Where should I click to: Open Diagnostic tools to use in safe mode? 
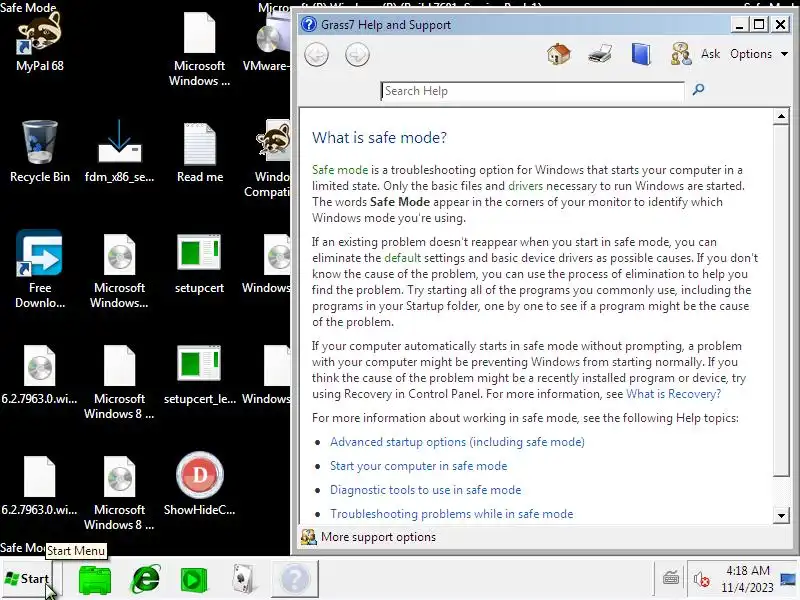coord(426,490)
